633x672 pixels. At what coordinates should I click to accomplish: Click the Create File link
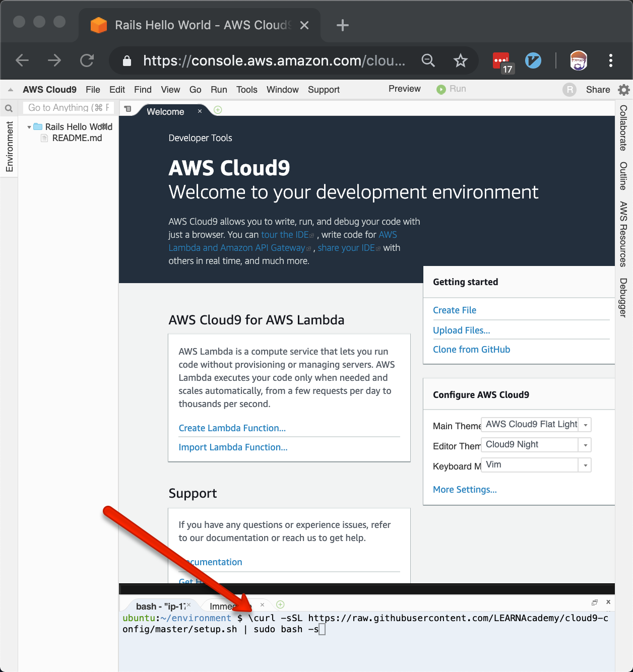click(x=455, y=310)
